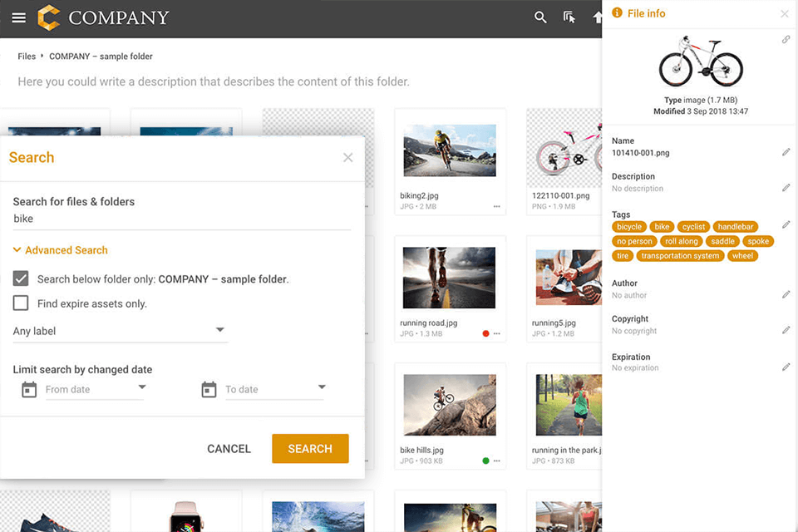The width and height of the screenshot is (798, 532).
Task: Open the running road.jpg thumbnail
Action: (x=449, y=278)
